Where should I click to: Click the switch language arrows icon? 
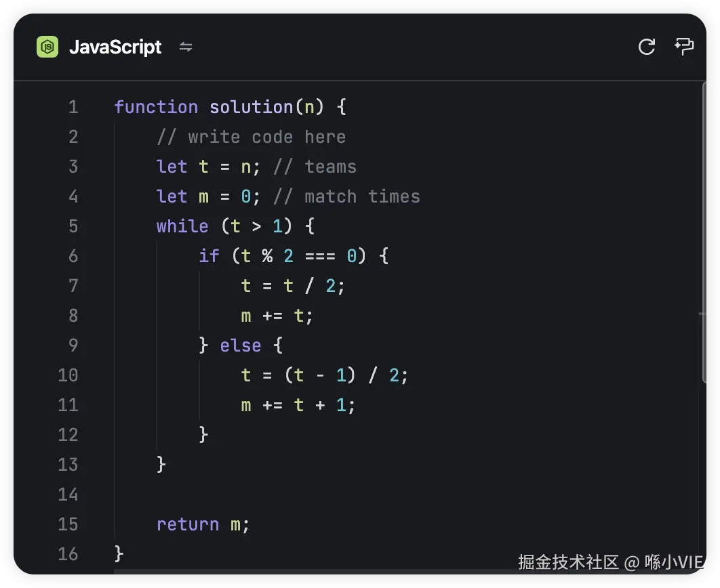coord(186,47)
